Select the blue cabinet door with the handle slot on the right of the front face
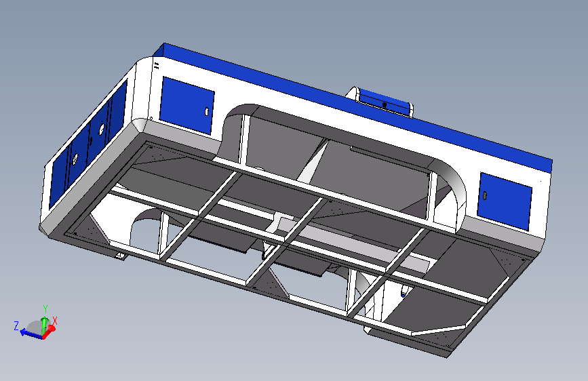 (x=505, y=201)
